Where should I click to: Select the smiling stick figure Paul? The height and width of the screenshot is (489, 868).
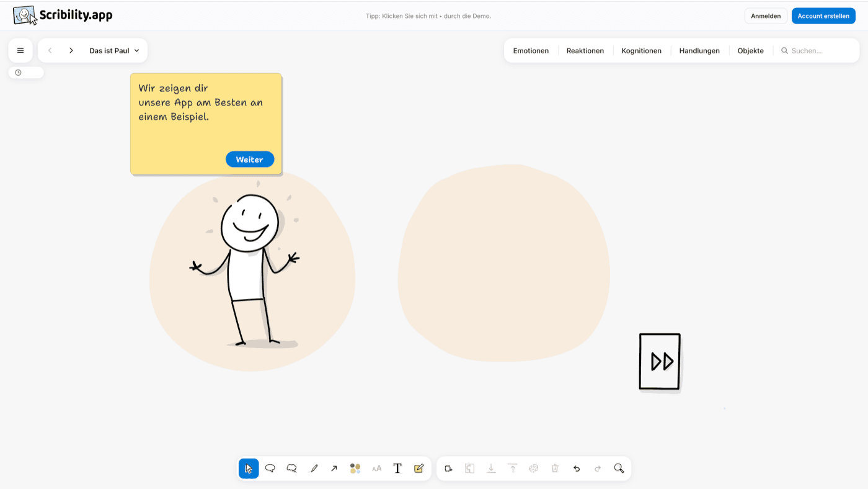point(244,270)
